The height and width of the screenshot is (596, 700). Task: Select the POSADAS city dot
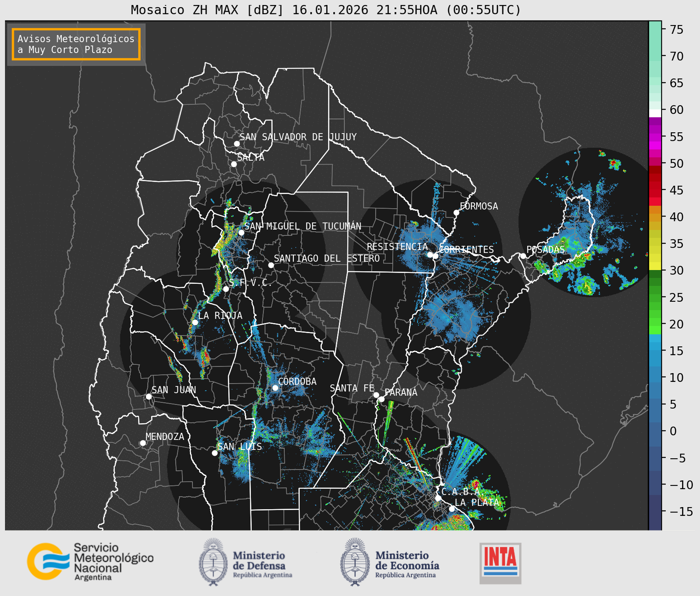pyautogui.click(x=523, y=256)
